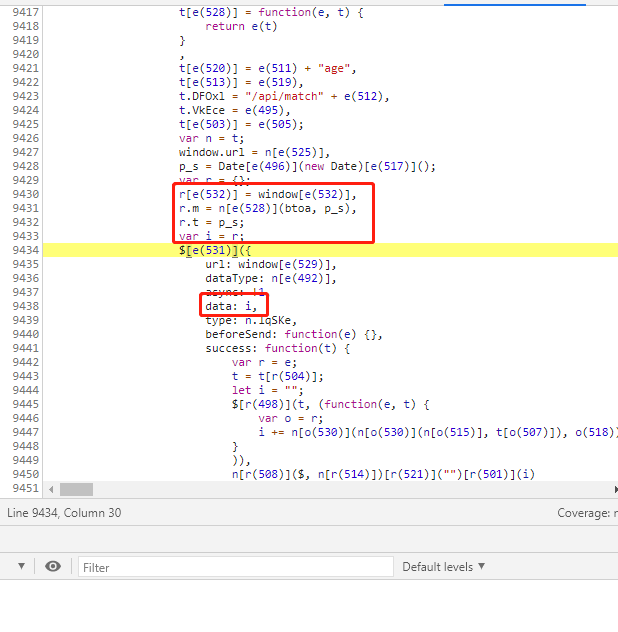The width and height of the screenshot is (618, 632).
Task: Click line number 9423 in gutter
Action: pos(26,96)
